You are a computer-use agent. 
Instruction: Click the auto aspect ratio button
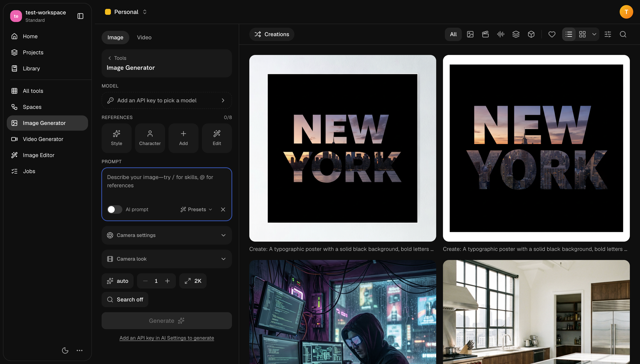tap(117, 281)
